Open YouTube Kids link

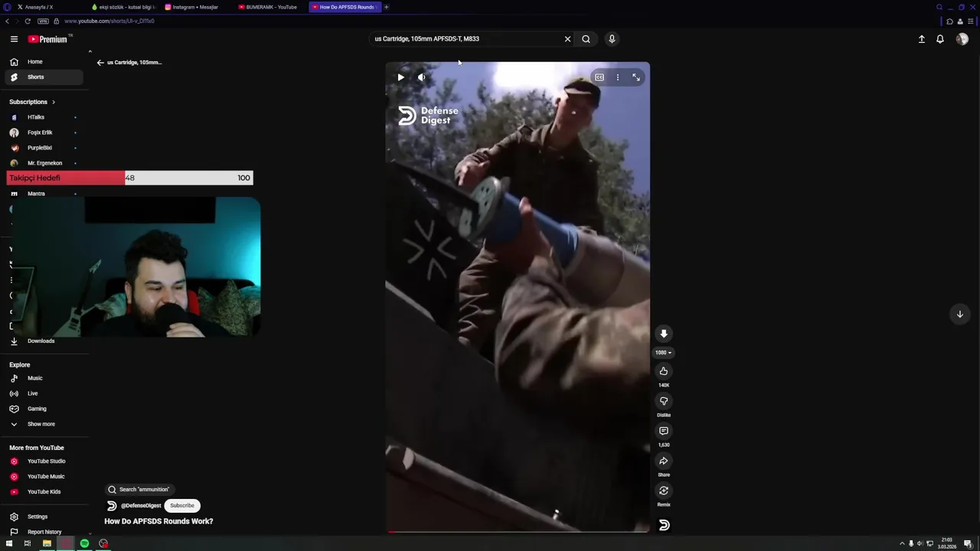pos(44,492)
